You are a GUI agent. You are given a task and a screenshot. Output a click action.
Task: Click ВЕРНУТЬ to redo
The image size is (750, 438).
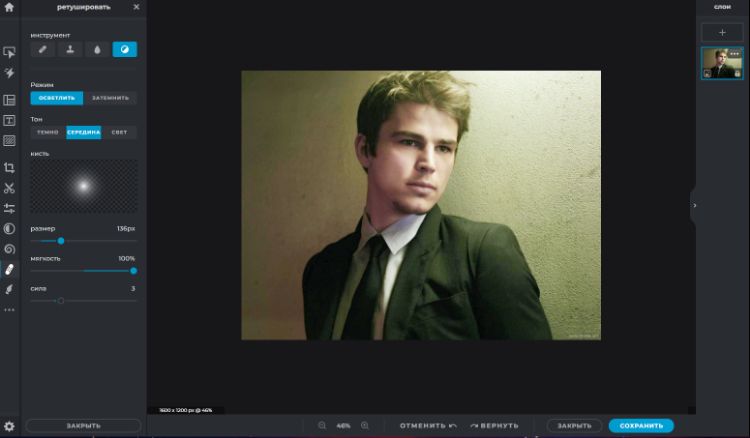pos(494,426)
